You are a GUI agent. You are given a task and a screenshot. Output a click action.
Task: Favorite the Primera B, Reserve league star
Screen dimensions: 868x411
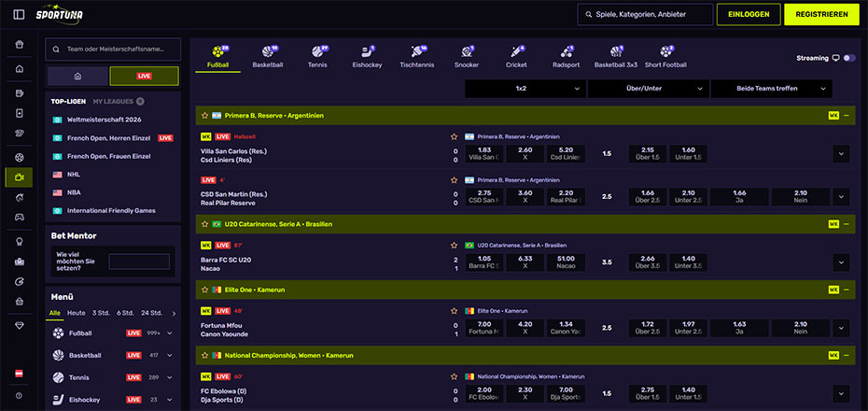(204, 116)
